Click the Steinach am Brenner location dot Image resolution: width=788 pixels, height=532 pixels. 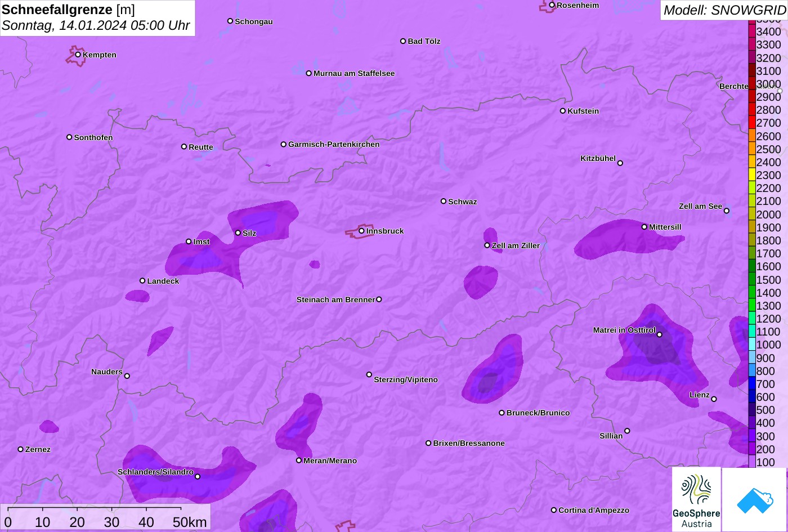(379, 299)
